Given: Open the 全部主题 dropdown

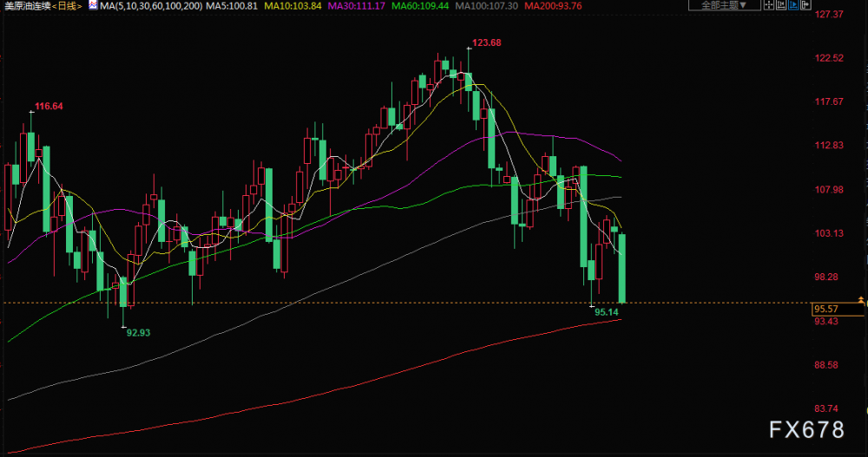Looking at the screenshot, I should (725, 5).
